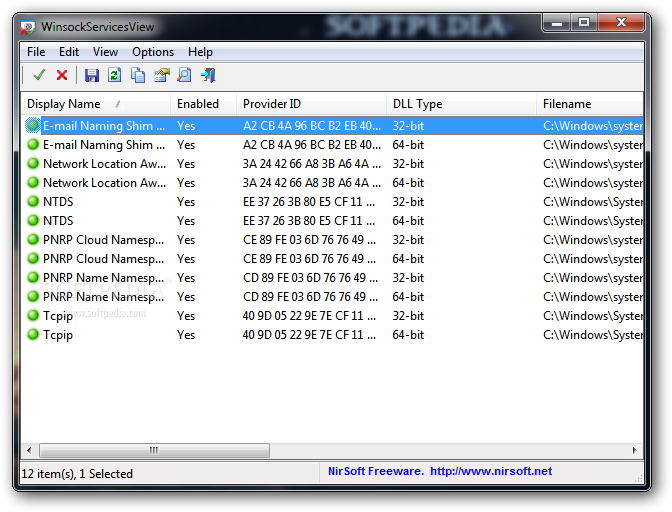Screen dimensions: 672x512
Task: Open Properties via the toolbar icon
Action: tap(162, 75)
